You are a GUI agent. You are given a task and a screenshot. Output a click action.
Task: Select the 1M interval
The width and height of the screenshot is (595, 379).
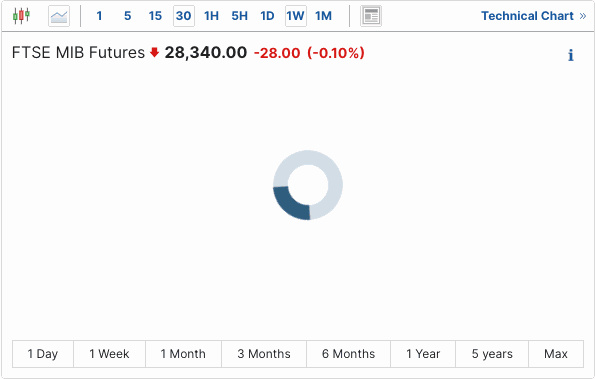point(323,16)
